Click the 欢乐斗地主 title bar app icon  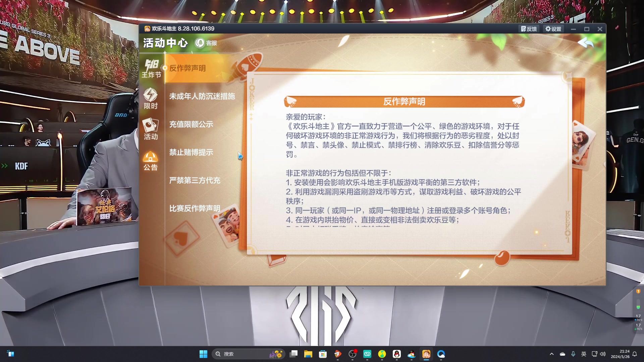click(x=147, y=29)
